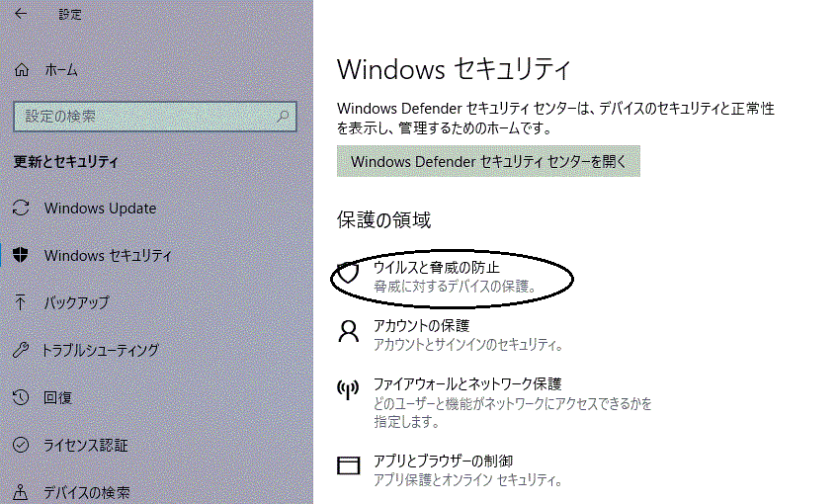Focus the 設定の検索 search field

coord(155,116)
